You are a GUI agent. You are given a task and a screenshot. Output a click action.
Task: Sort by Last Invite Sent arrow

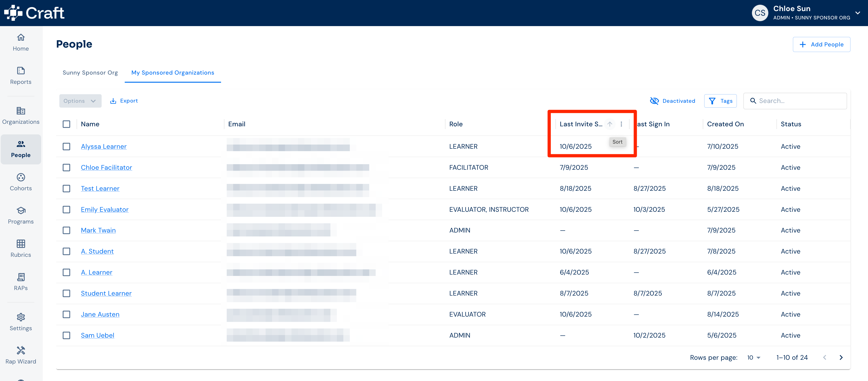(x=610, y=124)
